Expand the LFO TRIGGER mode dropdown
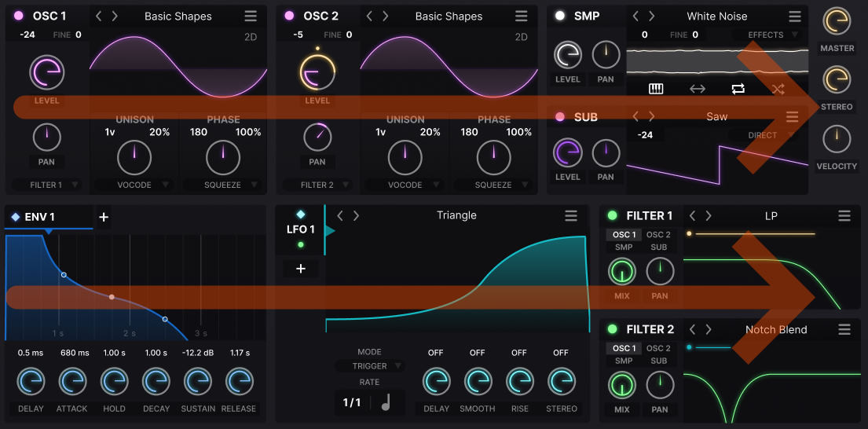 (369, 366)
